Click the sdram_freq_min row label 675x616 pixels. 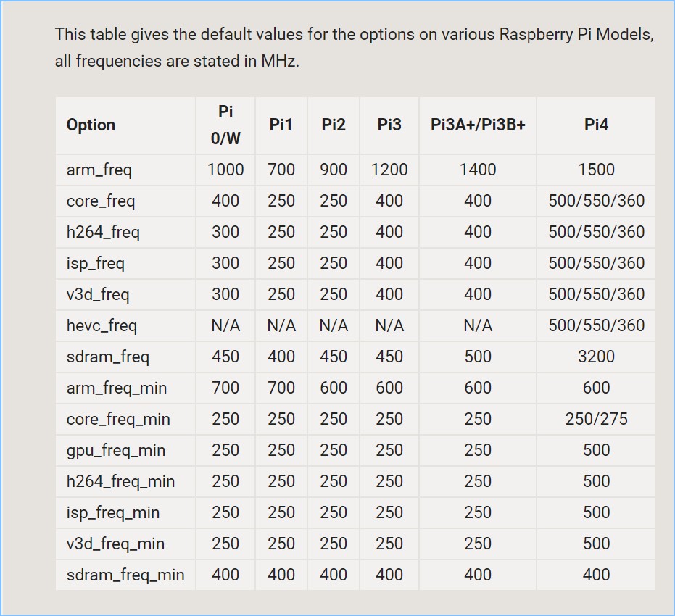tap(125, 575)
